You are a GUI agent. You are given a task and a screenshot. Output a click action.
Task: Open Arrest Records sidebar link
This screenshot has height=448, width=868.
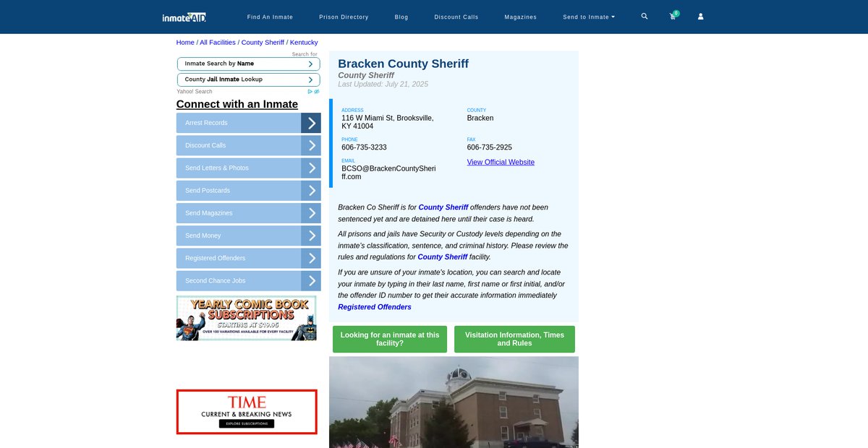(239, 123)
